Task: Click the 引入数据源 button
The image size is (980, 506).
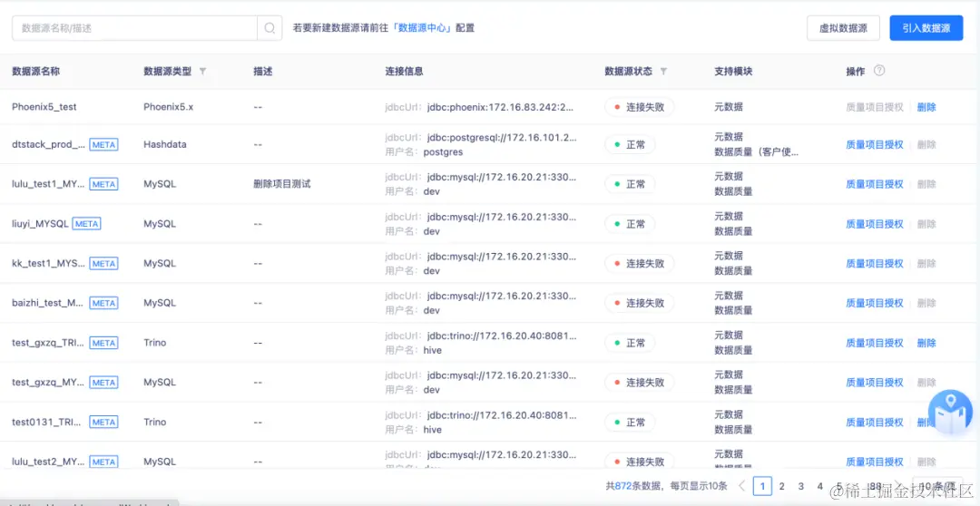Action: pyautogui.click(x=926, y=28)
